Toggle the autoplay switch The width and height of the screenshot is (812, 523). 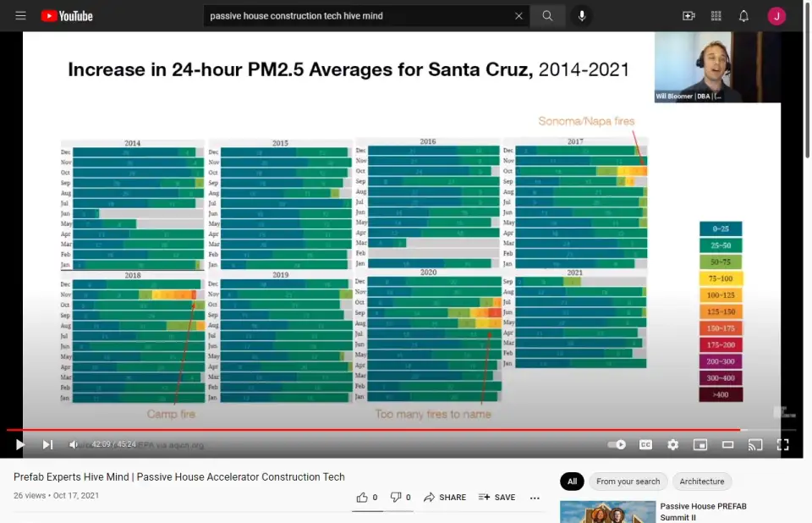pos(617,444)
